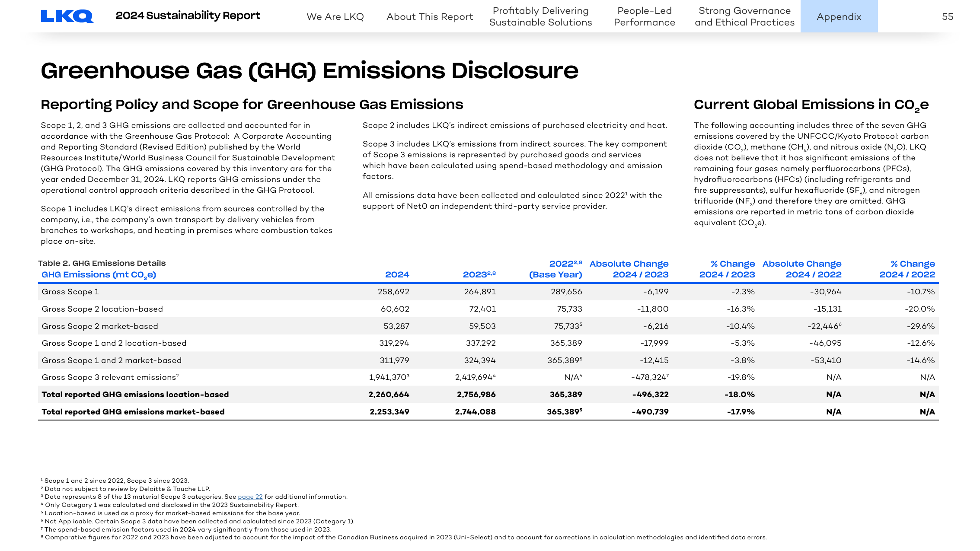The width and height of the screenshot is (980, 551).
Task: Go to About This Report tab
Action: coord(430,16)
